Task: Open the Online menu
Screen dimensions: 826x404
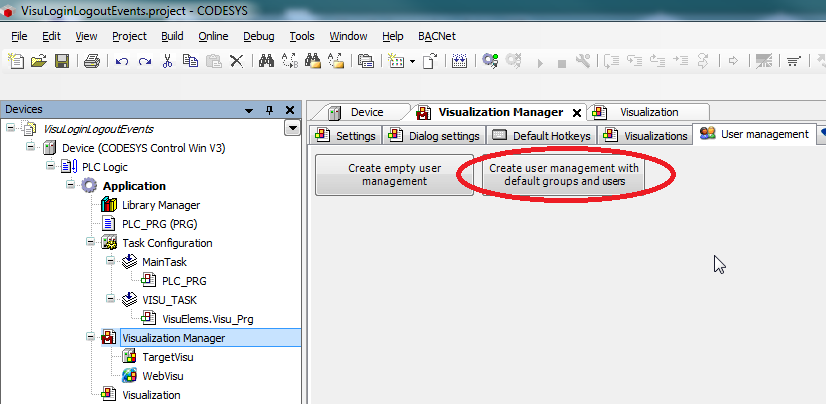Action: (213, 36)
